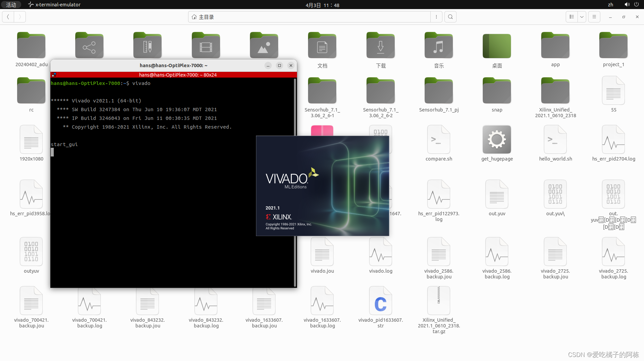
Task: Select the hs_err_pid2704.log file
Action: tap(613, 139)
